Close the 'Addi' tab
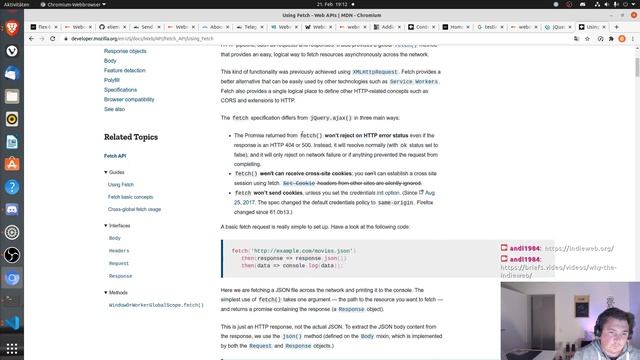 pos(399,27)
